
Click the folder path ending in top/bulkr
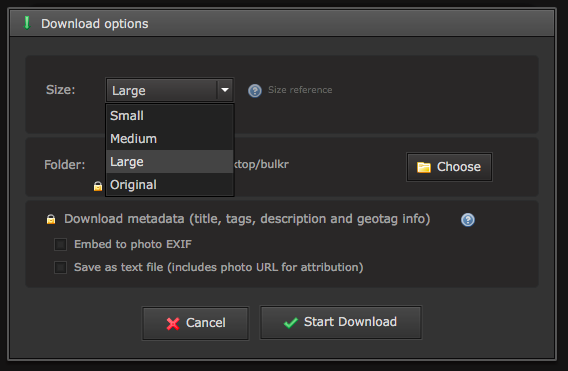(x=262, y=164)
